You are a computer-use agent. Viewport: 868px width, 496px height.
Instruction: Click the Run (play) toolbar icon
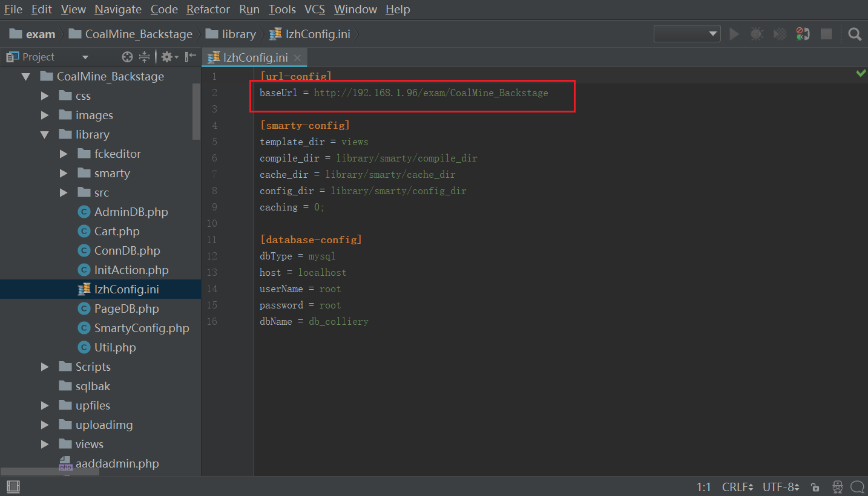(734, 34)
